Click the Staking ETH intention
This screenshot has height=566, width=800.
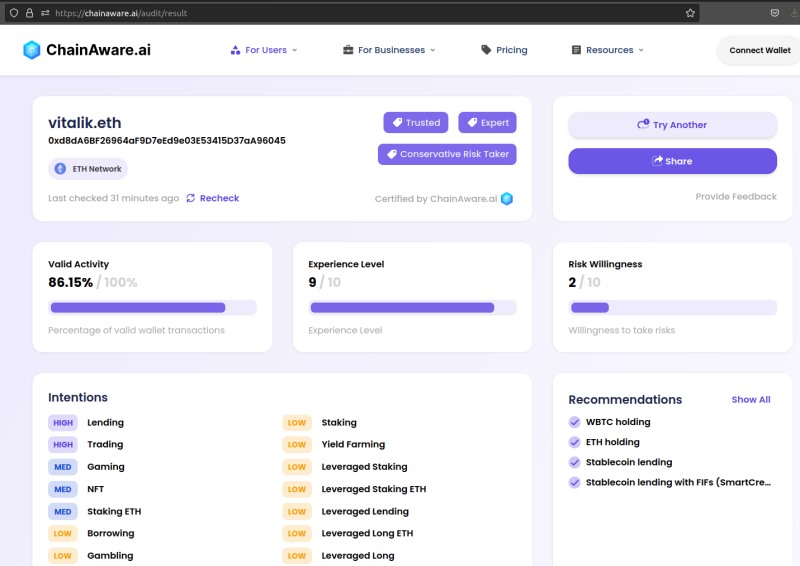(x=114, y=511)
